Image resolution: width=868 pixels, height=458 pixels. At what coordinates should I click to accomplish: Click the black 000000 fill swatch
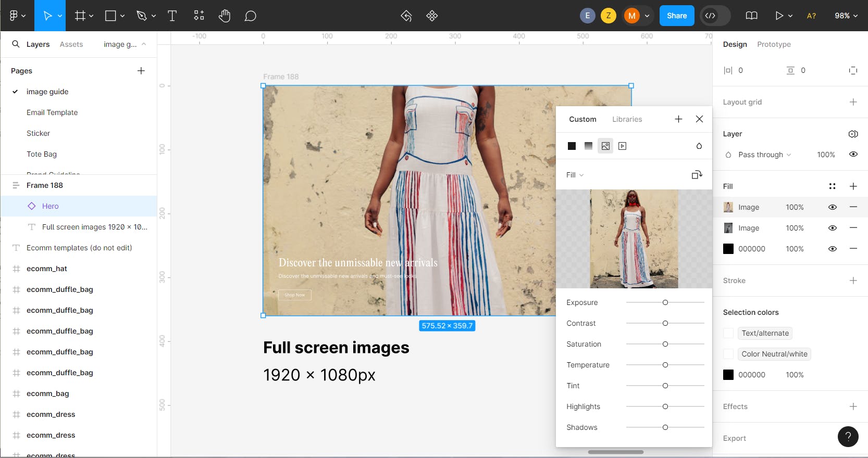click(x=728, y=249)
